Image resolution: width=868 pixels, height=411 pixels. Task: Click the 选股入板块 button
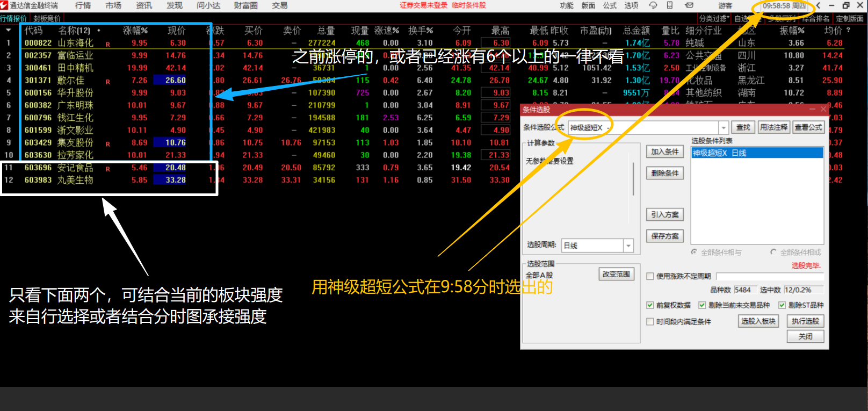758,321
